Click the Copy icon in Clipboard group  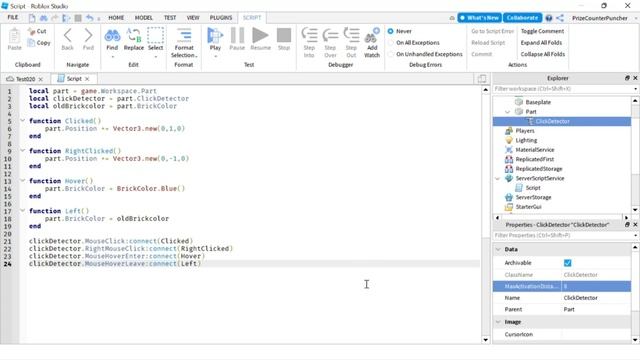pos(31,42)
